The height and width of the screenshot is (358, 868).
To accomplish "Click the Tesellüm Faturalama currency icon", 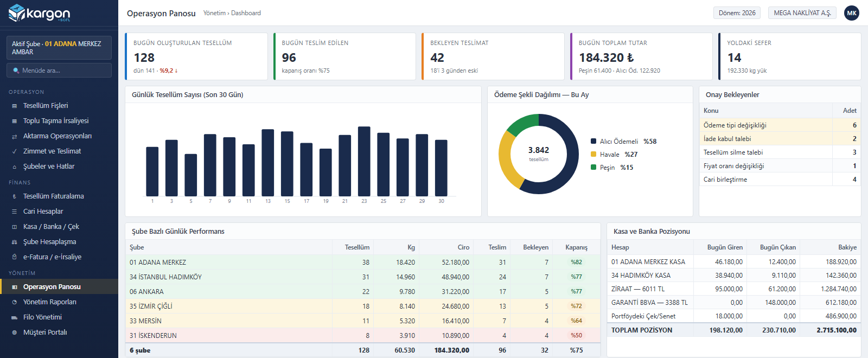I will tap(15, 196).
